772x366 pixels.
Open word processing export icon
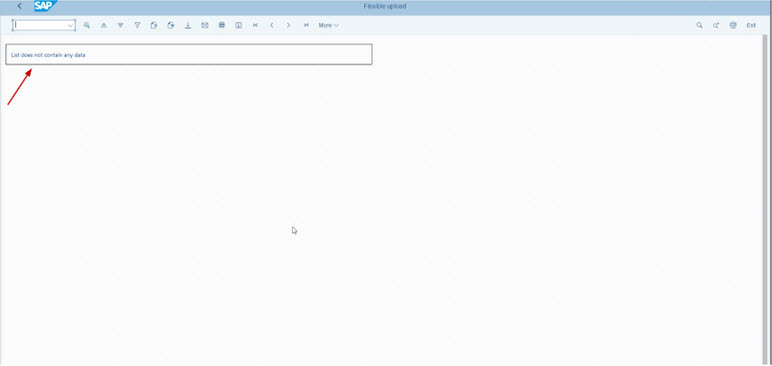[x=171, y=25]
